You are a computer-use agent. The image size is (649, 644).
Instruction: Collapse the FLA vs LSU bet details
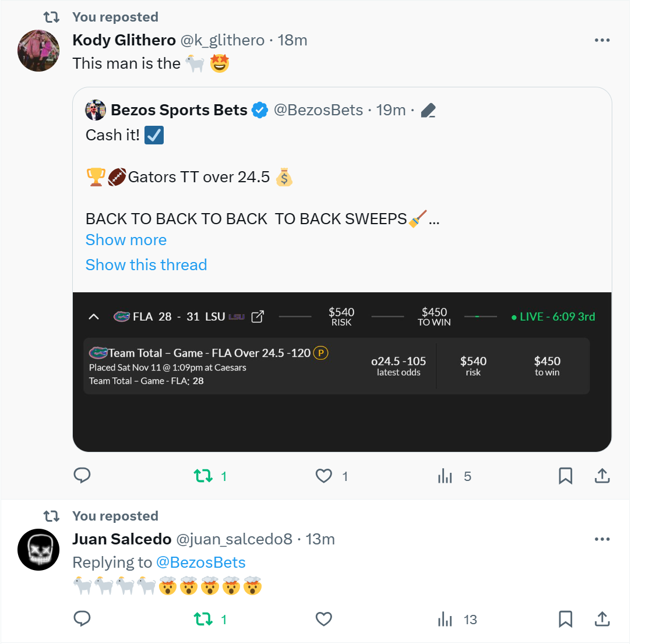94,317
